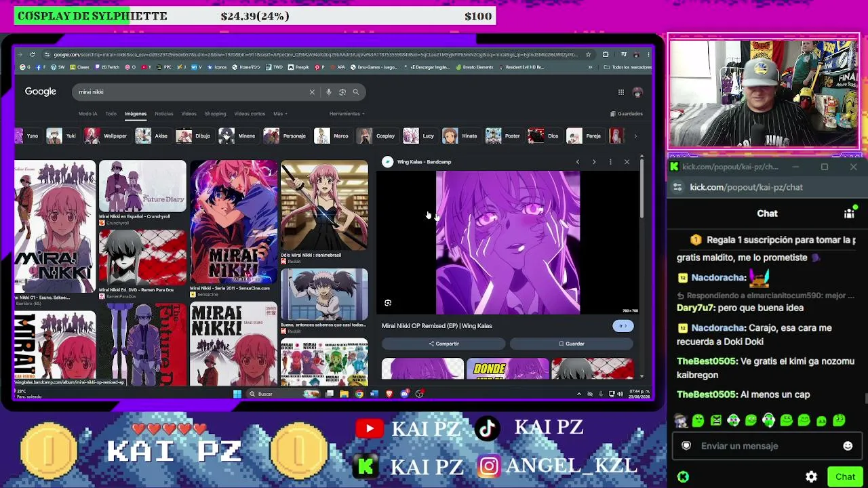
Task: Open the emoji picker in the chat box
Action: [x=848, y=446]
